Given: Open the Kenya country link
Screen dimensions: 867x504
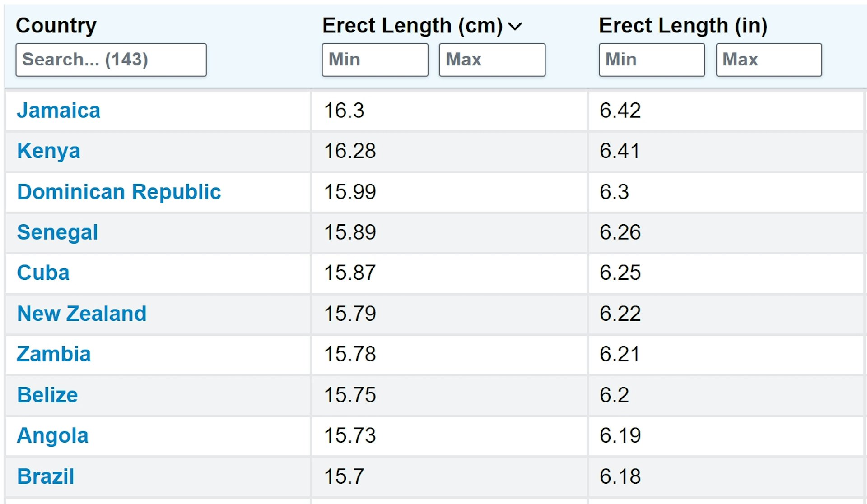Looking at the screenshot, I should click(49, 151).
